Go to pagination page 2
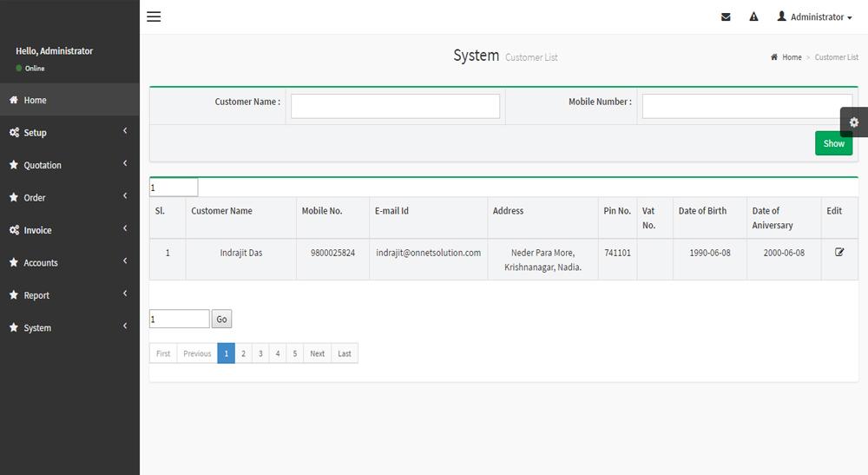The height and width of the screenshot is (475, 868). 243,353
